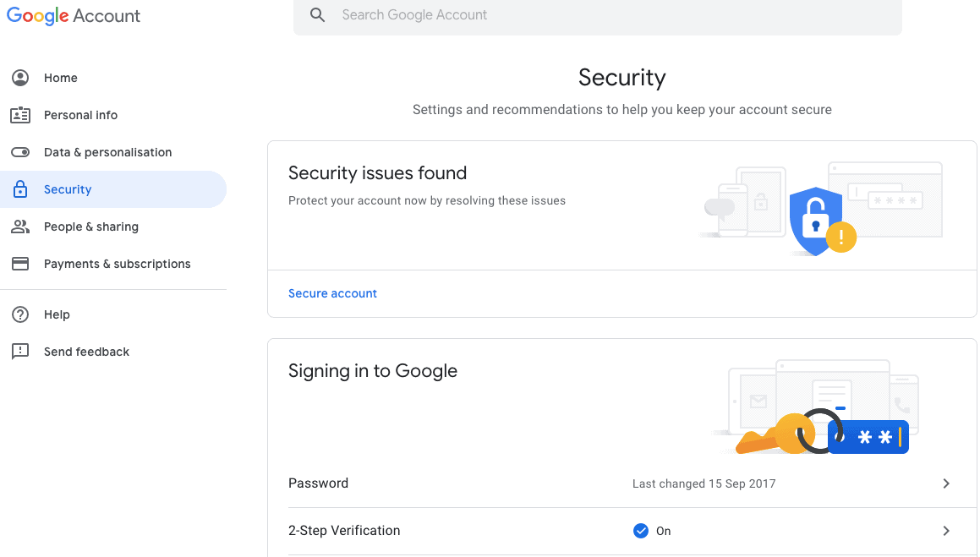Click the search magnifier icon
The image size is (980, 557).
(317, 14)
